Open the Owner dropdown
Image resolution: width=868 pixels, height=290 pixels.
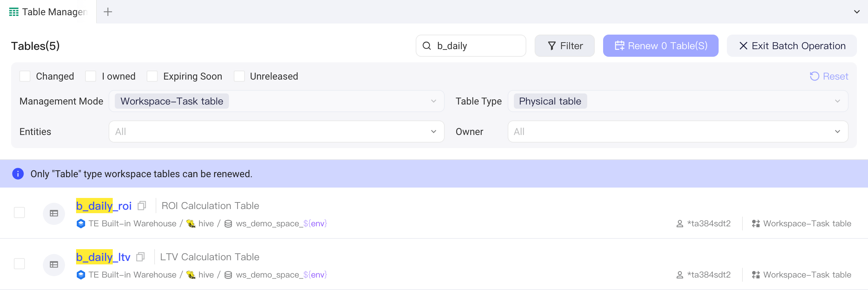coord(678,132)
